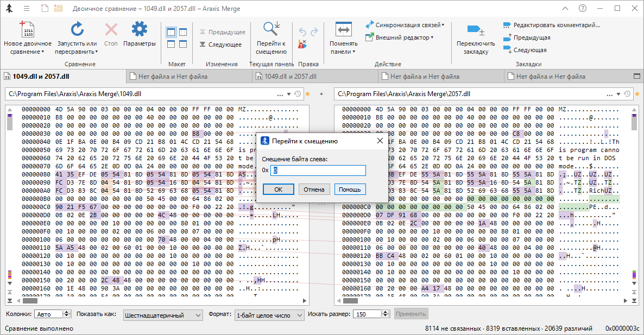Click the Предыдущее change arrow icon
The width and height of the screenshot is (644, 335).
203,32
